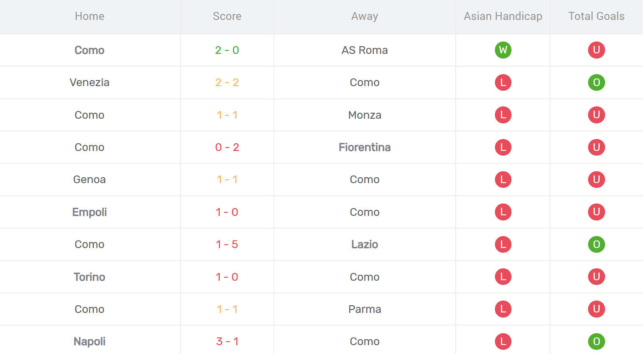The width and height of the screenshot is (644, 354).
Task: Open the 3 - 1 Napoli score
Action: [227, 341]
